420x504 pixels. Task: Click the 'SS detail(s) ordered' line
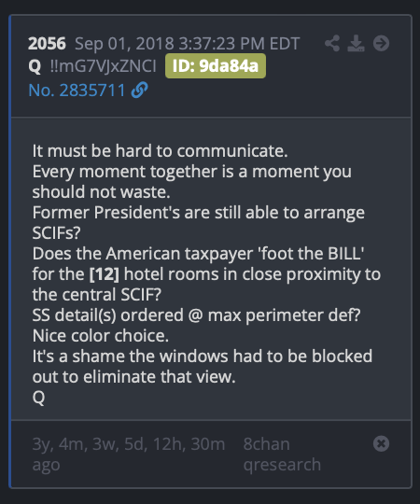tap(196, 315)
